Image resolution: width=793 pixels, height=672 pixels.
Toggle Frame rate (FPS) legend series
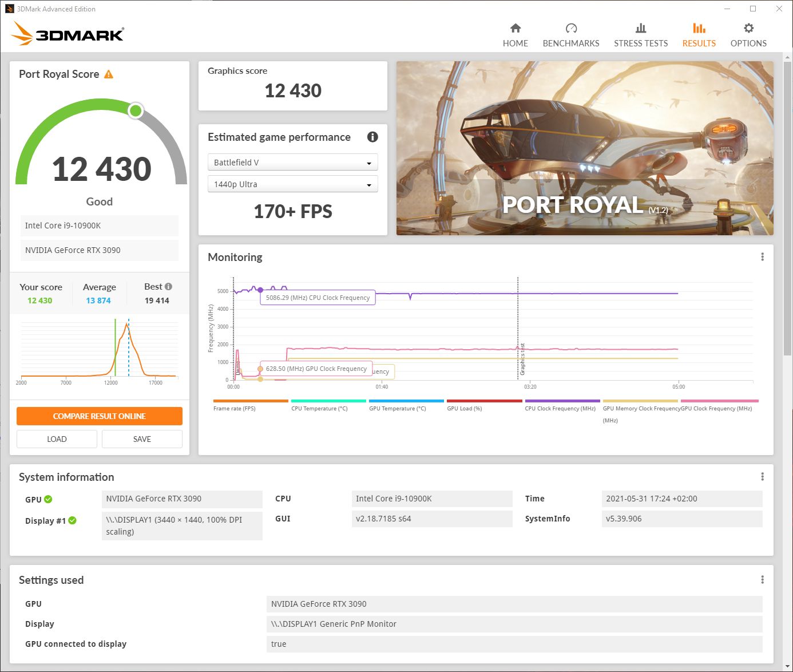pyautogui.click(x=250, y=405)
